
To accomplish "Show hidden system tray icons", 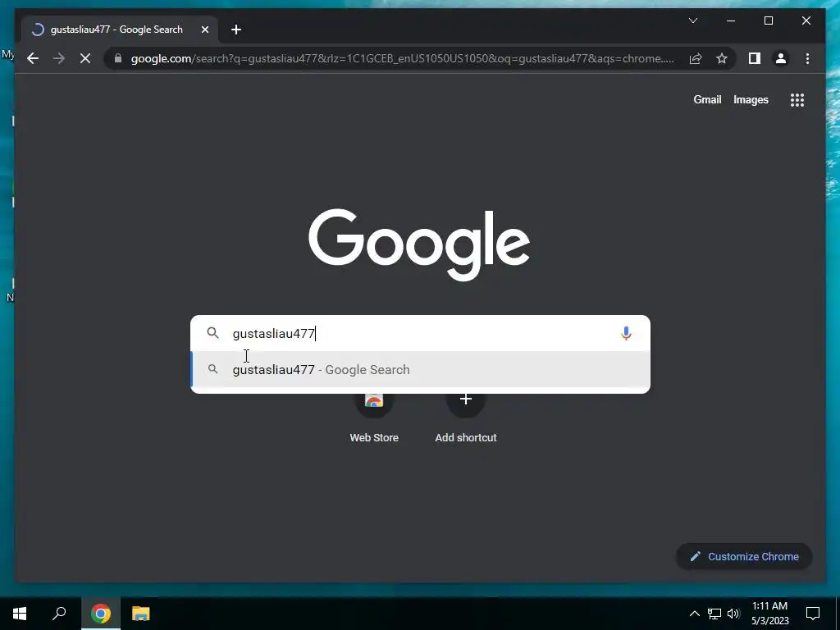I will tap(694, 614).
